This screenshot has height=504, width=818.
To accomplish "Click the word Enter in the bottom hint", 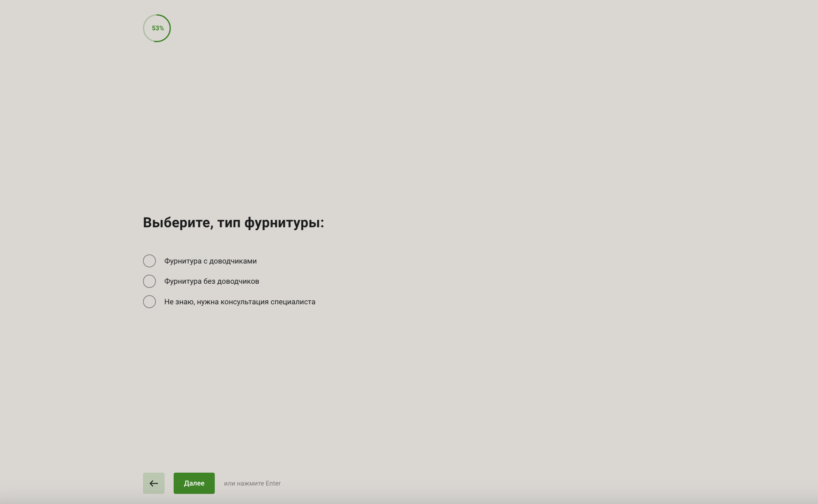I will [273, 483].
